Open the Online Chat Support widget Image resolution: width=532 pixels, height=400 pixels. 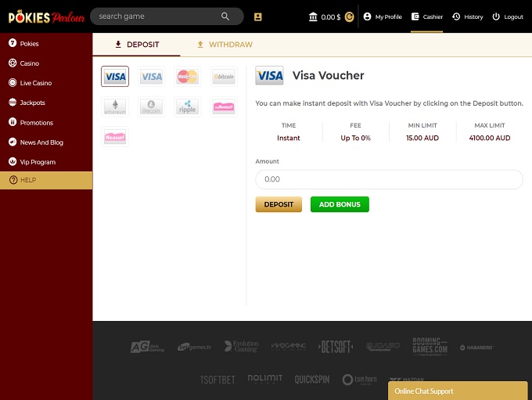(x=457, y=391)
